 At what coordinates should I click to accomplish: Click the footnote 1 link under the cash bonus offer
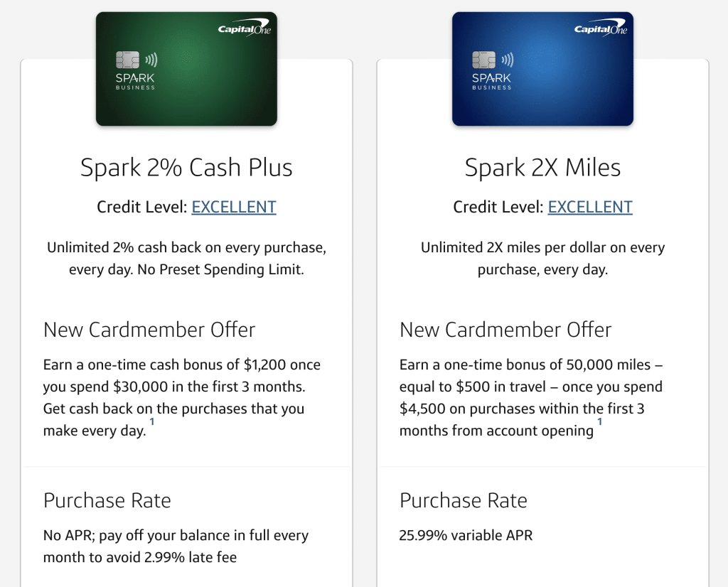tap(152, 421)
